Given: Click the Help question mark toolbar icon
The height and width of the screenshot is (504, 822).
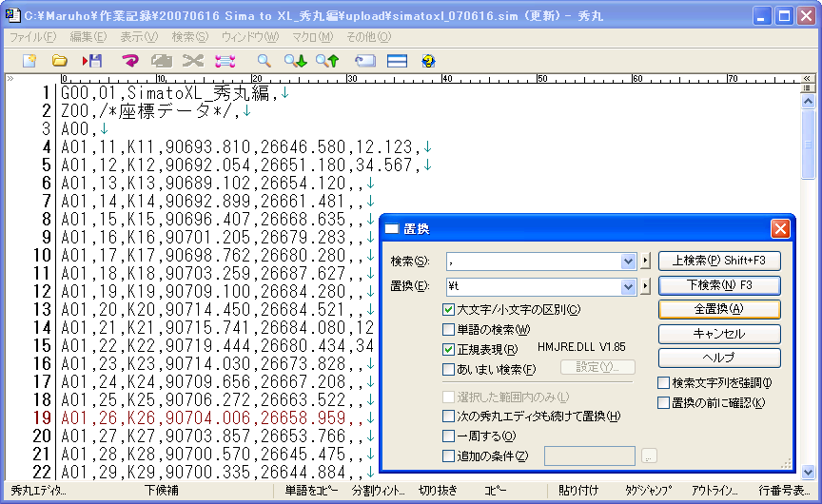Looking at the screenshot, I should click(x=428, y=61).
